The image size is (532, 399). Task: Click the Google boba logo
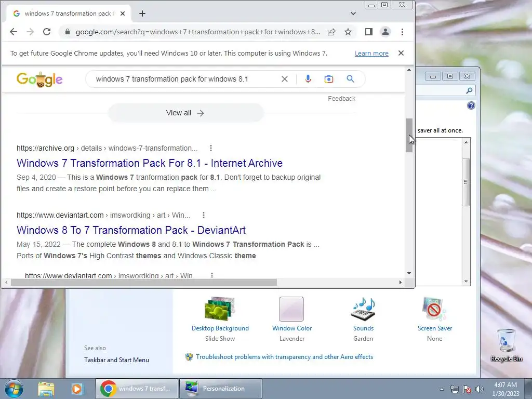[x=39, y=79]
